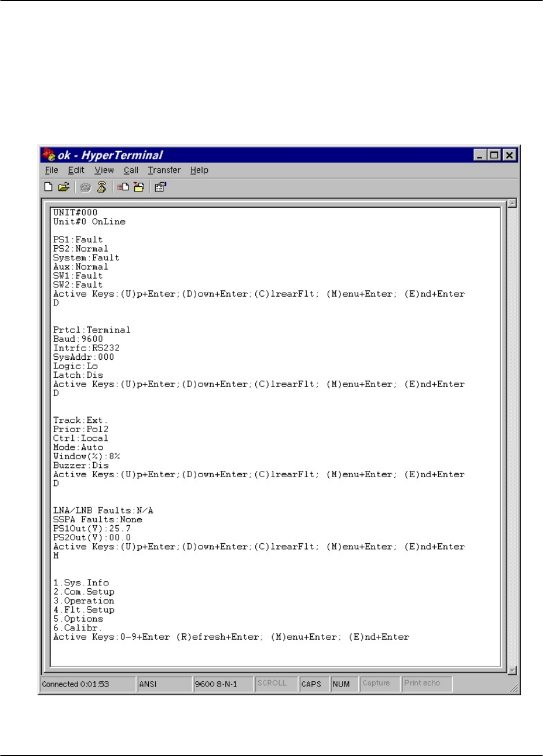Click the 'Print echo' status indicator
543x756 pixels.
[427, 684]
